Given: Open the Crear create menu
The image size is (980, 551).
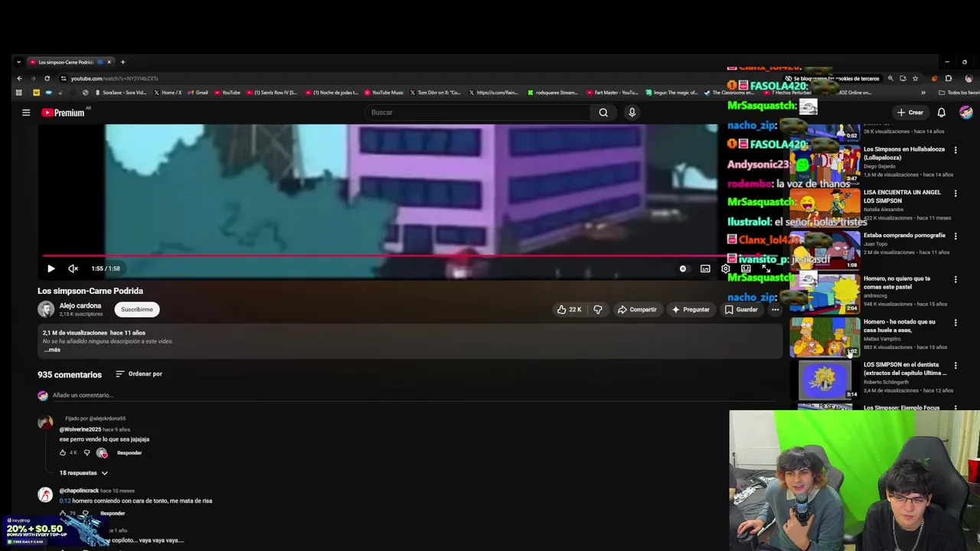Looking at the screenshot, I should (910, 112).
